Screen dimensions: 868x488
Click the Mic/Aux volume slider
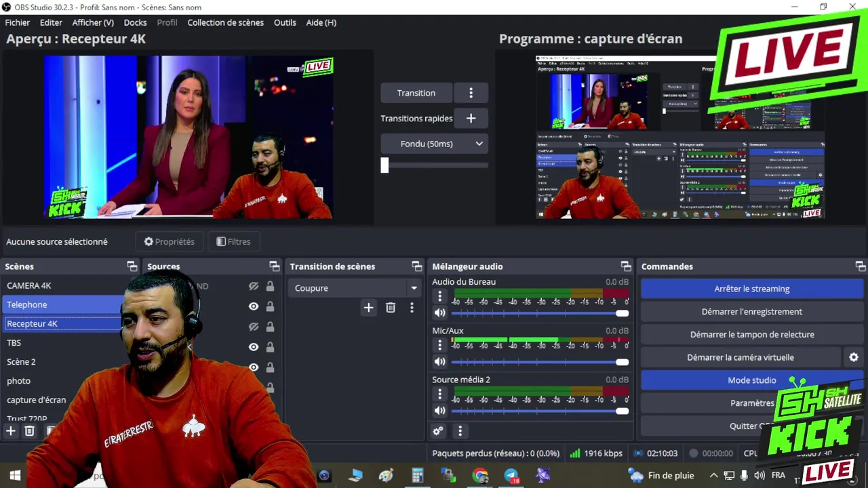pyautogui.click(x=540, y=362)
